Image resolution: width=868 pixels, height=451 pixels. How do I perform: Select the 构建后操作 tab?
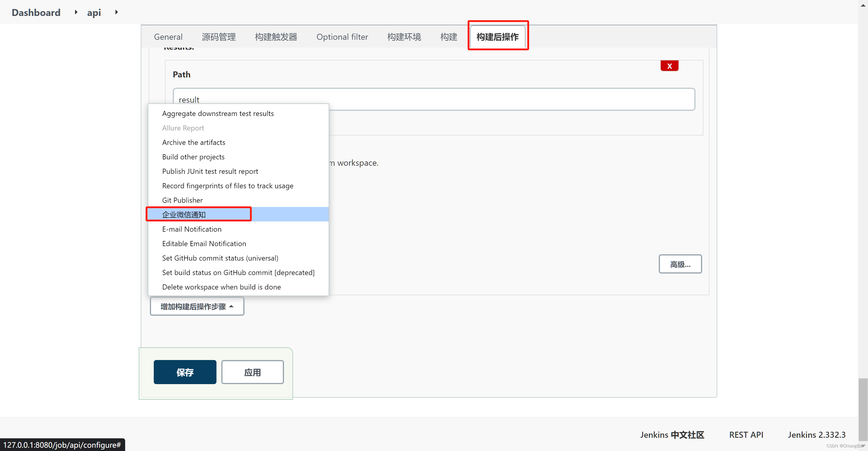[x=498, y=37]
